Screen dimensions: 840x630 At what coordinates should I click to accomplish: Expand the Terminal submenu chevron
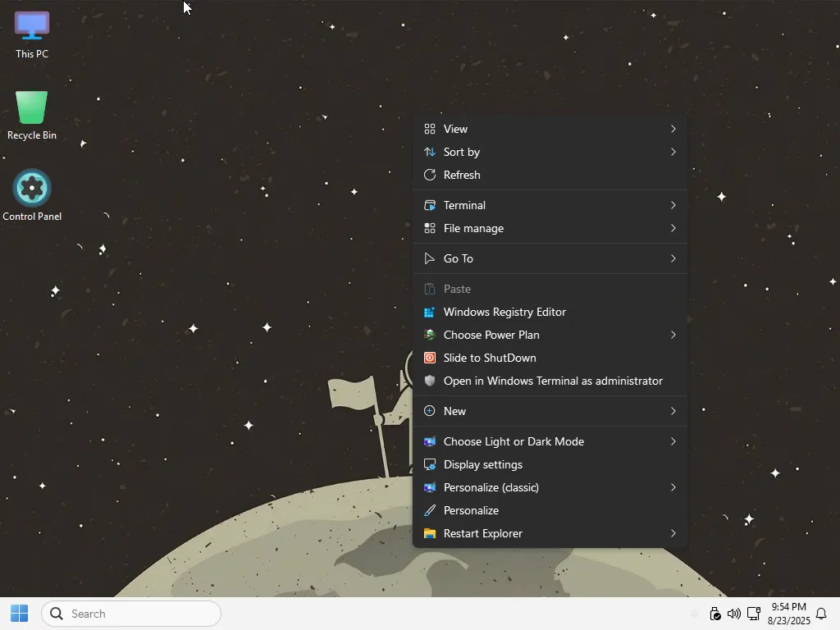tap(673, 205)
